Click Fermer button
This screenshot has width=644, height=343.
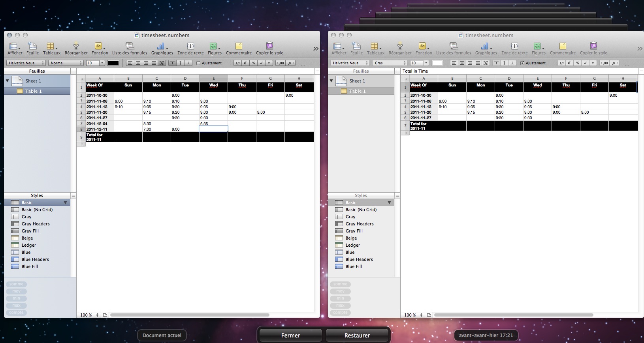point(290,335)
